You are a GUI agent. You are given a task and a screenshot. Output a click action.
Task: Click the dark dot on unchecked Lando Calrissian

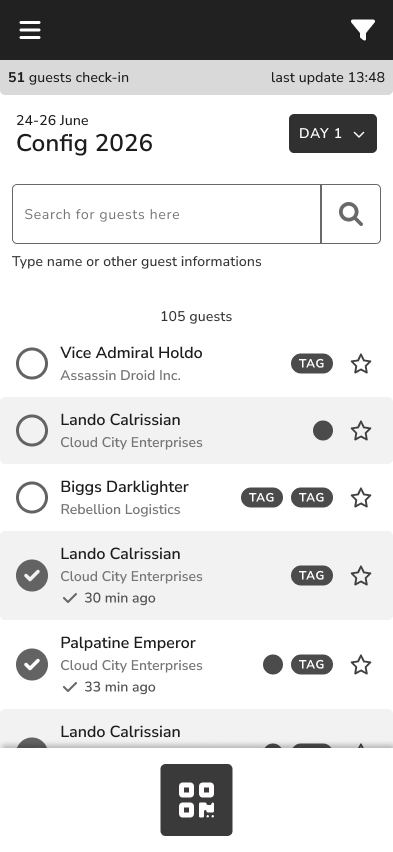[x=323, y=431]
